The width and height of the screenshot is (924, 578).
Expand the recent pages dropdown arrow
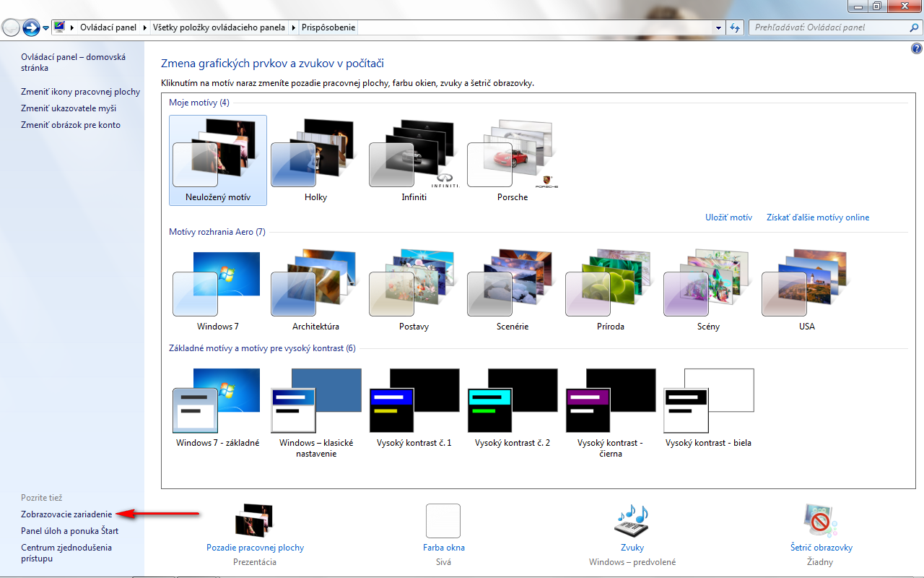[x=46, y=28]
